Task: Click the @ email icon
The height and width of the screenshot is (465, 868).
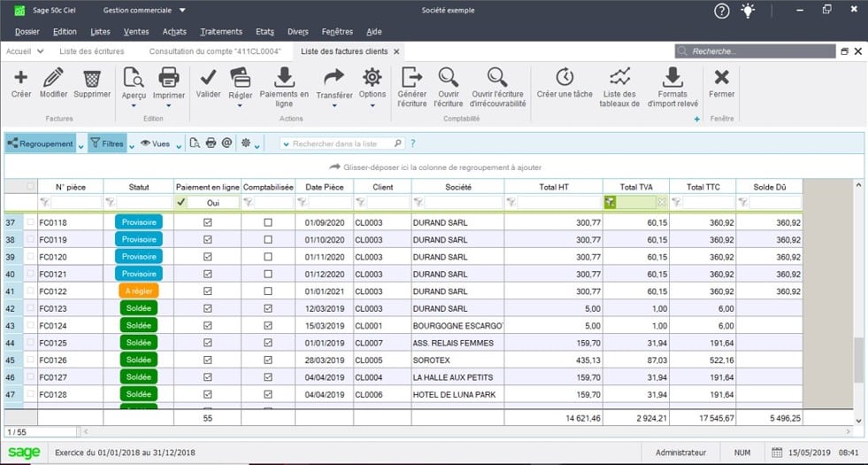Action: point(227,143)
